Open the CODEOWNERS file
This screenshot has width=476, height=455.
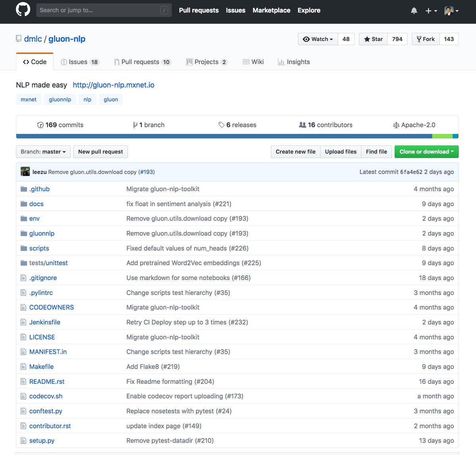52,307
